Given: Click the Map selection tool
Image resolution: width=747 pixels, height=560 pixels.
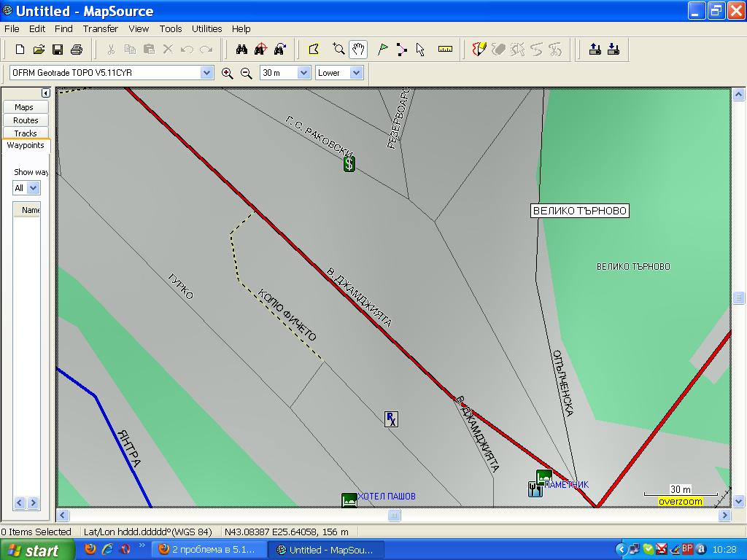Looking at the screenshot, I should (x=314, y=50).
